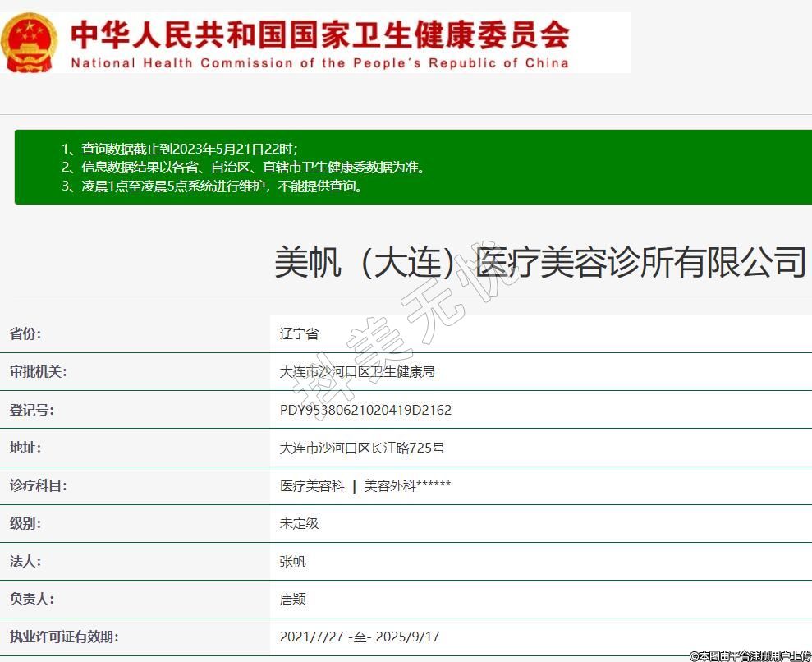This screenshot has height=662, width=812.
Task: Select the 省份 row label
Action: [25, 333]
